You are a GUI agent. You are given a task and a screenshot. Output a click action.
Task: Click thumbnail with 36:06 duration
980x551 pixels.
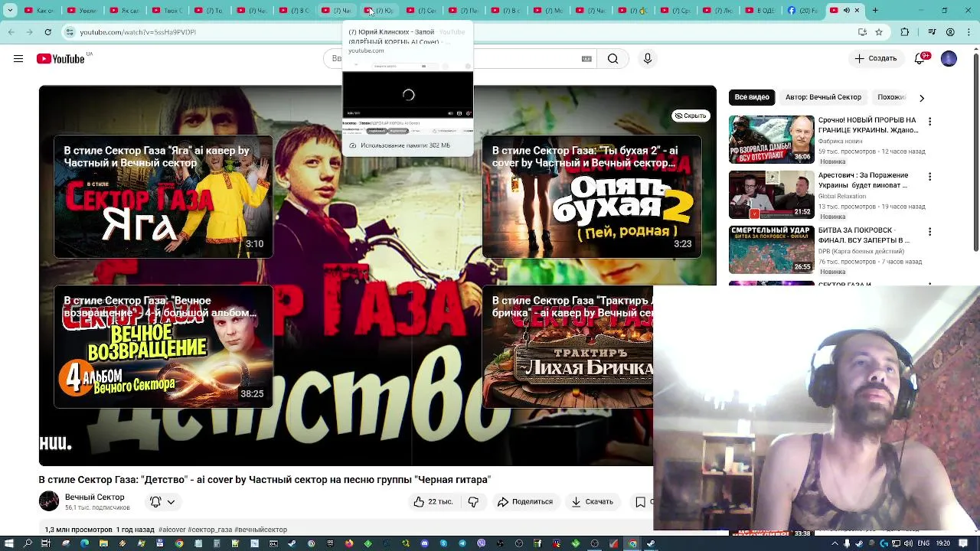772,139
